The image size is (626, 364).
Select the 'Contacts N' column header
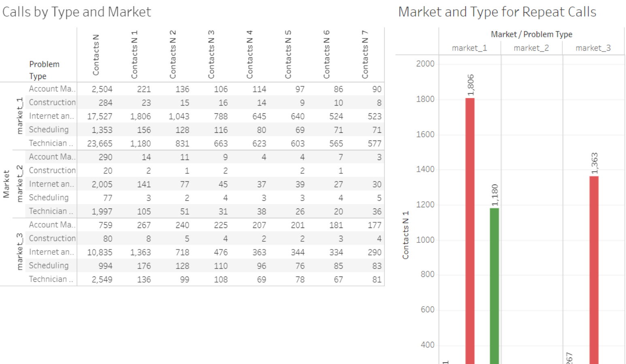[x=96, y=55]
